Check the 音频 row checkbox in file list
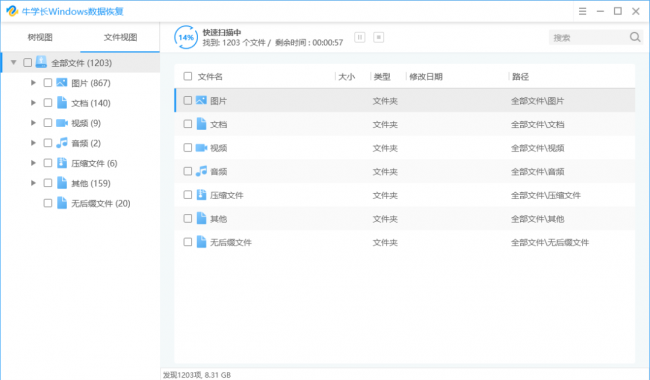Viewport: 650px width, 380px height. [188, 171]
